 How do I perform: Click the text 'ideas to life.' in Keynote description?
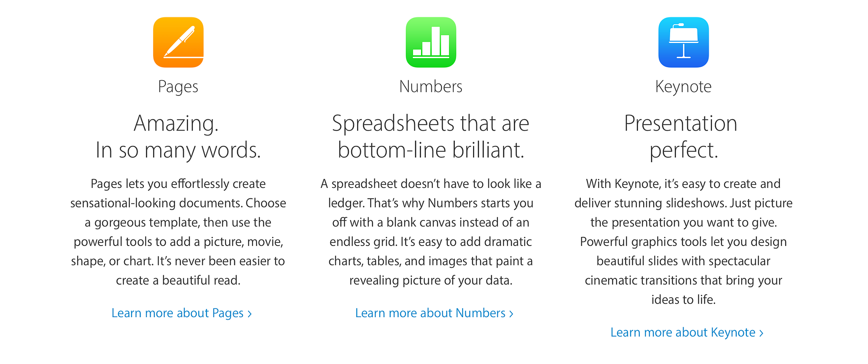pos(683,299)
